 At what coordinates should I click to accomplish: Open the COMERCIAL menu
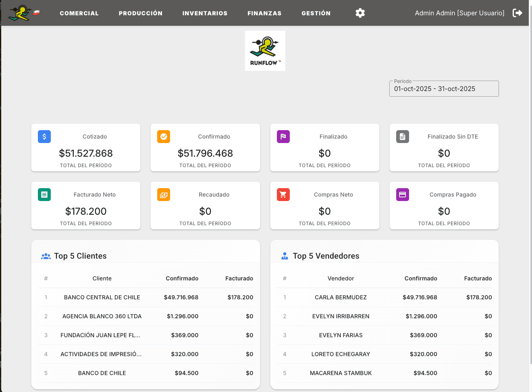click(x=79, y=13)
